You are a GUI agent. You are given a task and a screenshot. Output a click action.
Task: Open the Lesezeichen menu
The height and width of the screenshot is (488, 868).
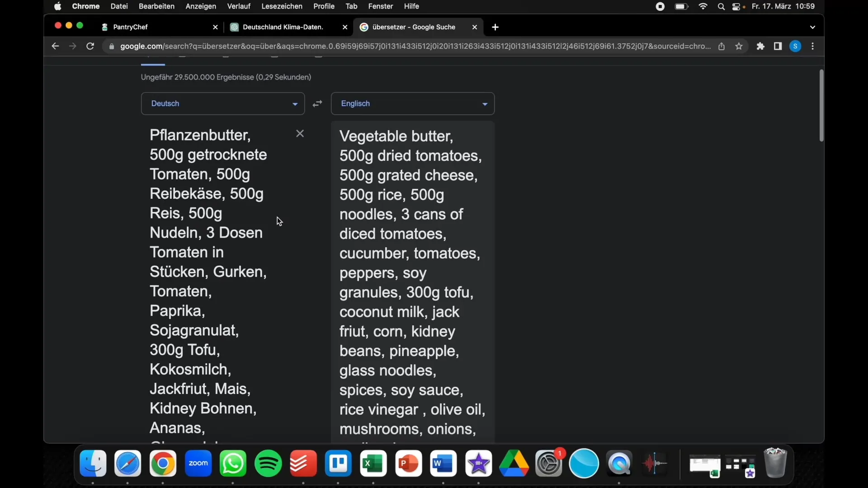282,6
